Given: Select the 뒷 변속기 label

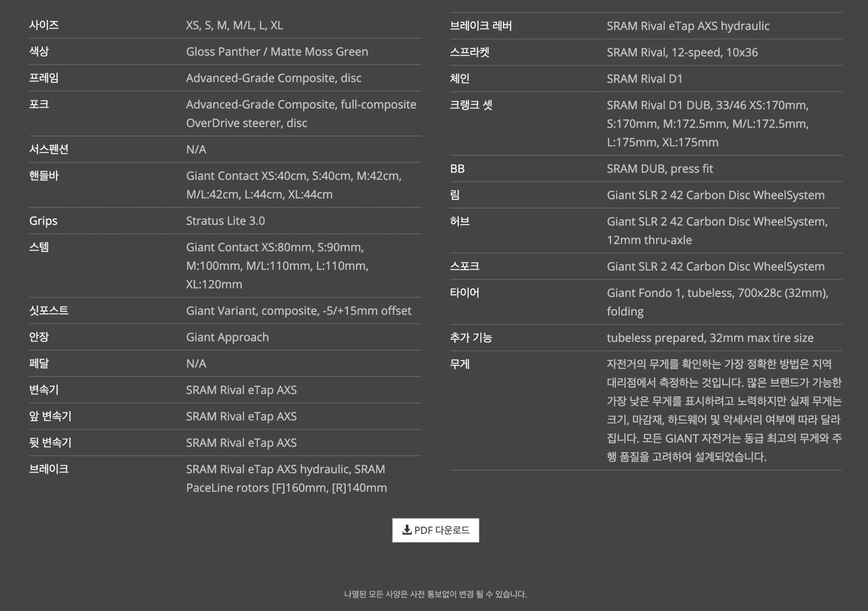Looking at the screenshot, I should click(x=50, y=443).
